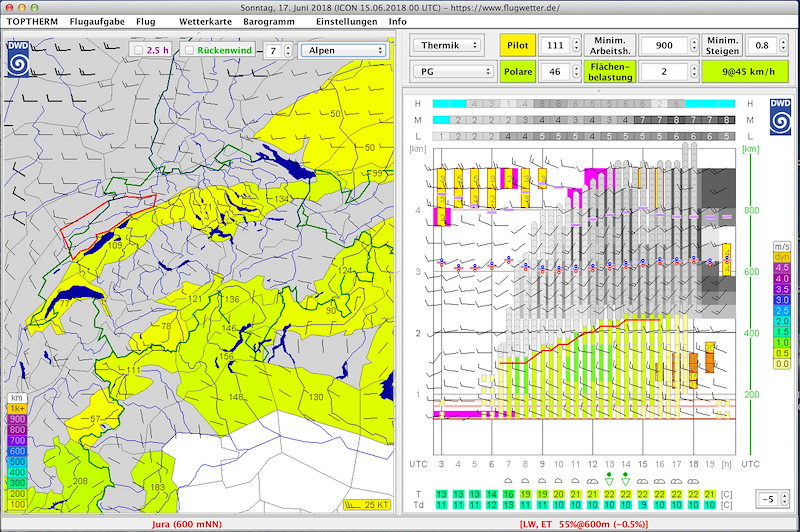The image size is (800, 532).
Task: Adjust the stepper beside Polare value 46
Action: (x=577, y=71)
